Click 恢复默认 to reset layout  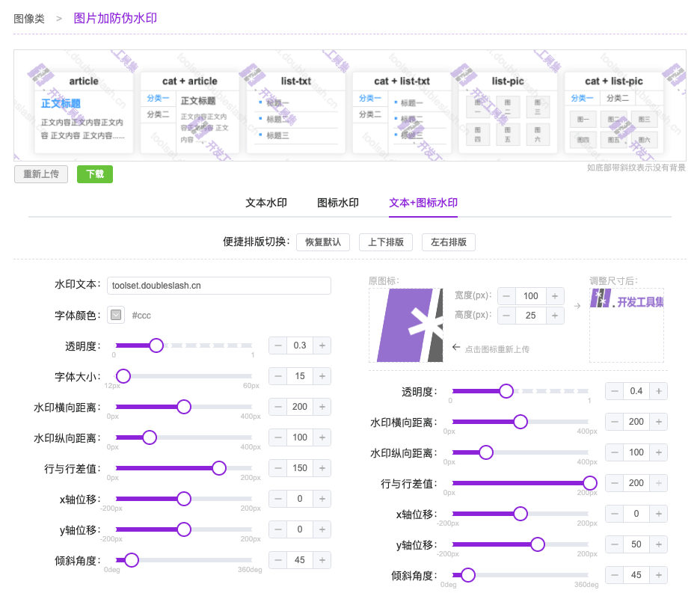[323, 242]
